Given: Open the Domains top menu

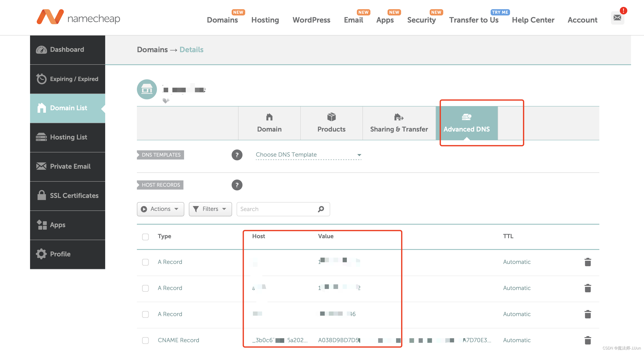Looking at the screenshot, I should click(x=222, y=20).
